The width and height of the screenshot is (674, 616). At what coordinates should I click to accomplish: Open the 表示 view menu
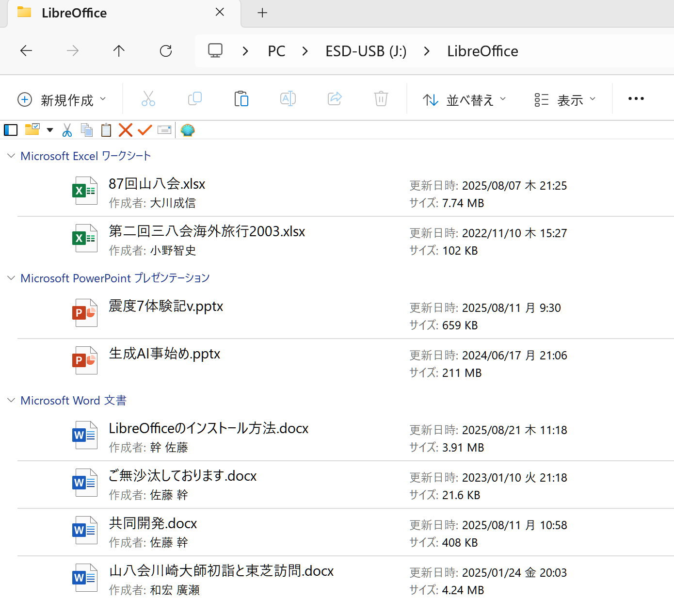point(564,100)
